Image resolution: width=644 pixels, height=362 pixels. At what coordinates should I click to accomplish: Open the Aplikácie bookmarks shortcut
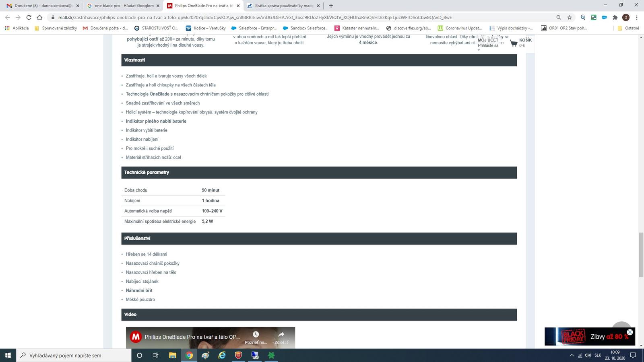click(17, 28)
